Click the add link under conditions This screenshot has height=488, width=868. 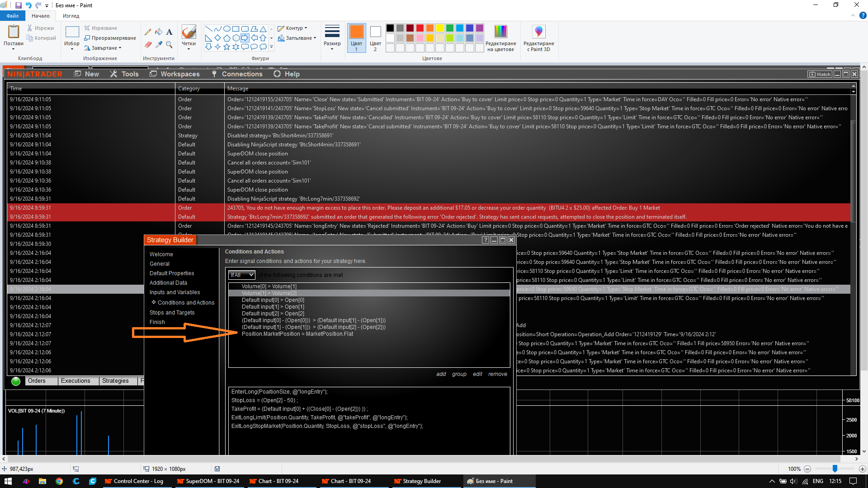(441, 374)
